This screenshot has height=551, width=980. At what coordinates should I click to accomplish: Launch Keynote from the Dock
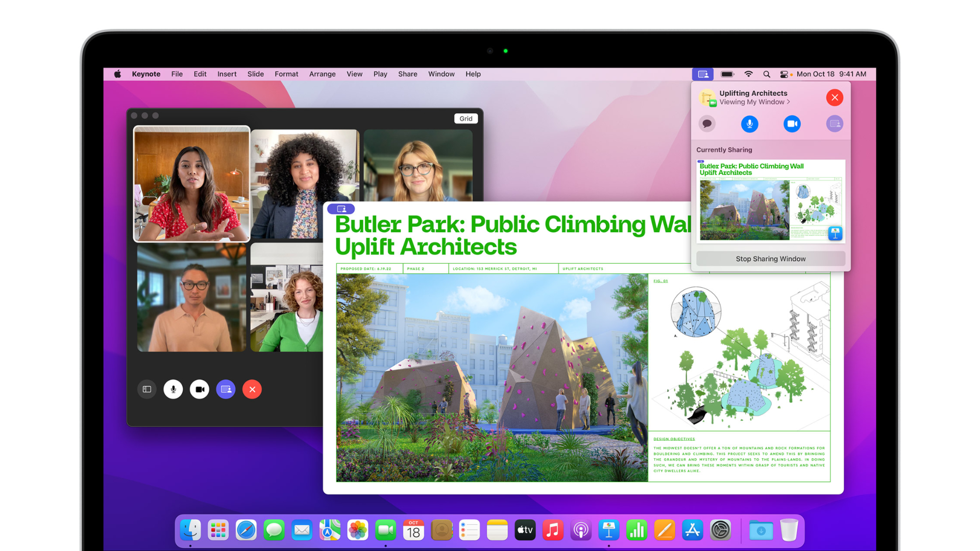(609, 531)
